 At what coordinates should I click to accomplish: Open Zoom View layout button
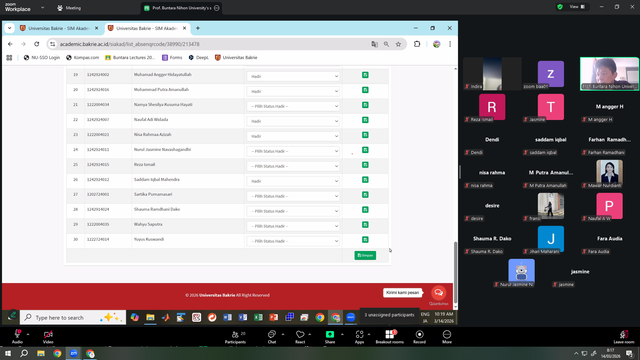tap(577, 7)
